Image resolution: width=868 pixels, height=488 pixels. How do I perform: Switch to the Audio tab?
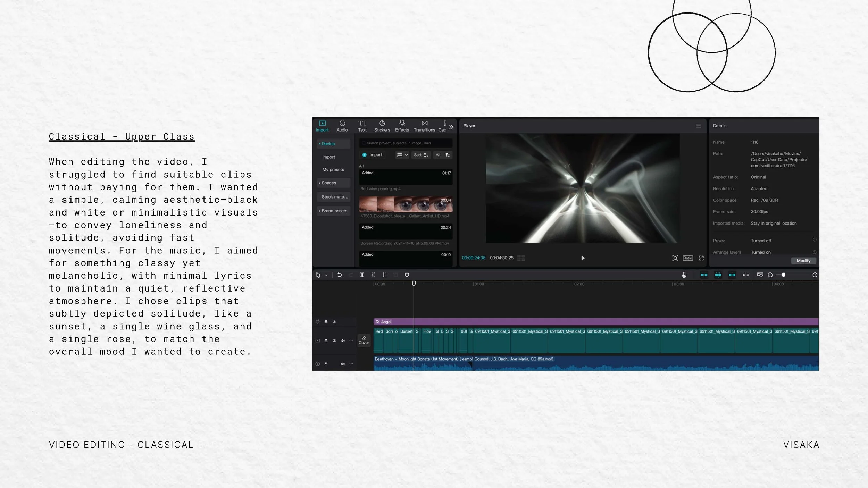click(x=342, y=126)
